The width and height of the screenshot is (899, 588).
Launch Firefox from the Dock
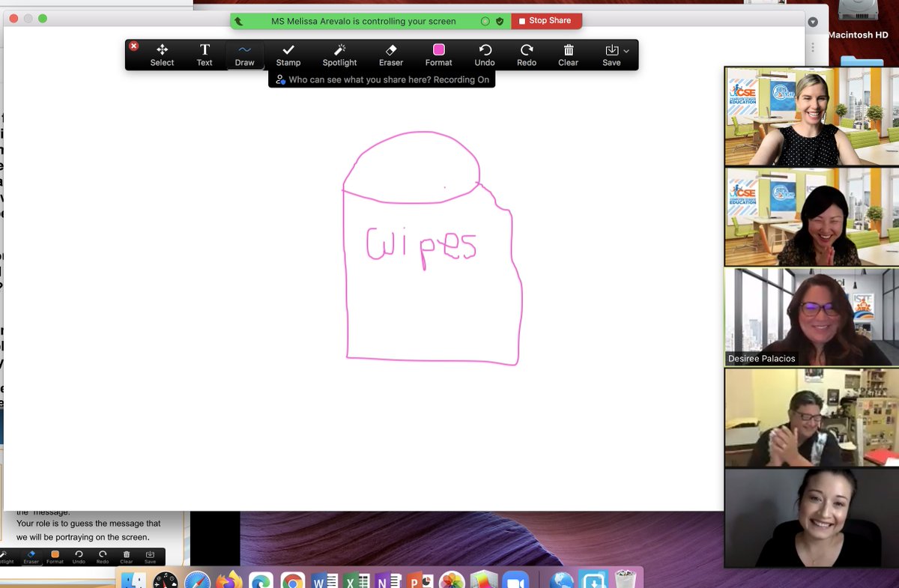click(x=229, y=581)
